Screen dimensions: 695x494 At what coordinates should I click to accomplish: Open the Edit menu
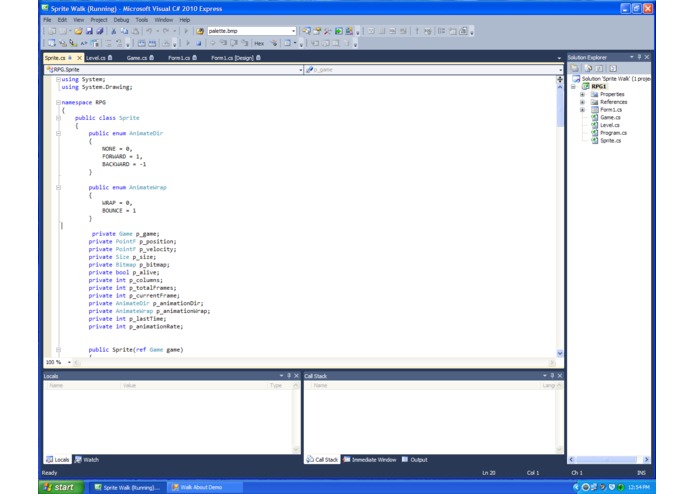point(62,20)
